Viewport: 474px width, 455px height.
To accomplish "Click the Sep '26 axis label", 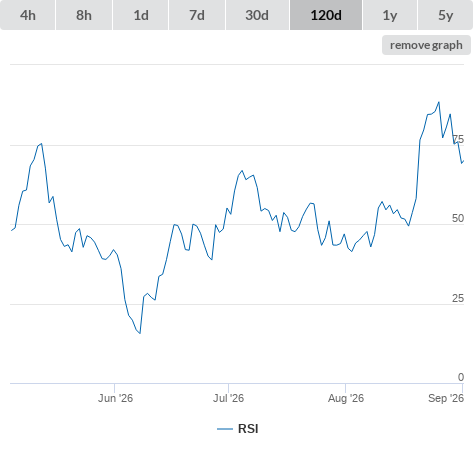I will 446,398.
